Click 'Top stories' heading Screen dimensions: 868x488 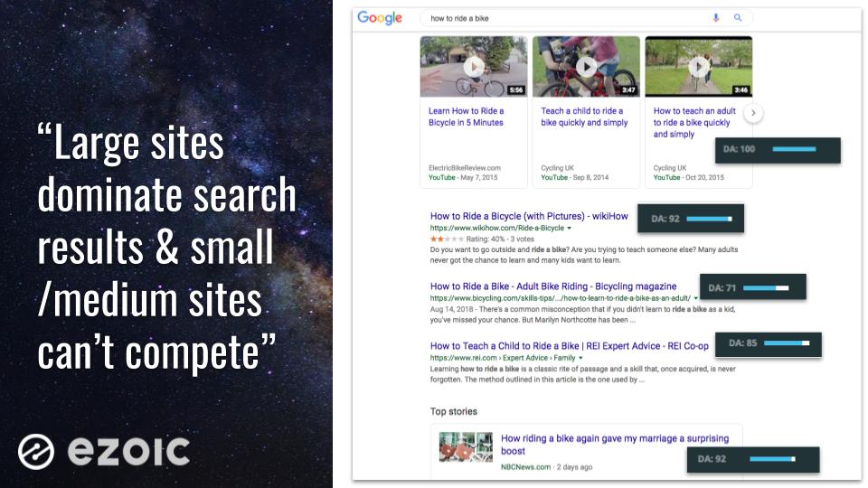pyautogui.click(x=453, y=412)
